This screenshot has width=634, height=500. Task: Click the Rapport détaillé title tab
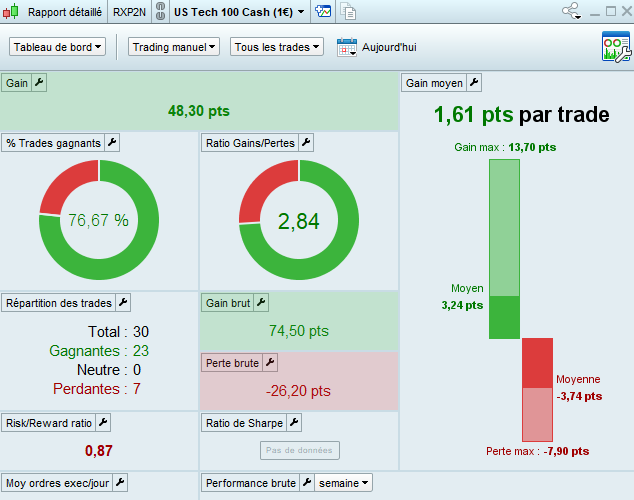(x=65, y=12)
